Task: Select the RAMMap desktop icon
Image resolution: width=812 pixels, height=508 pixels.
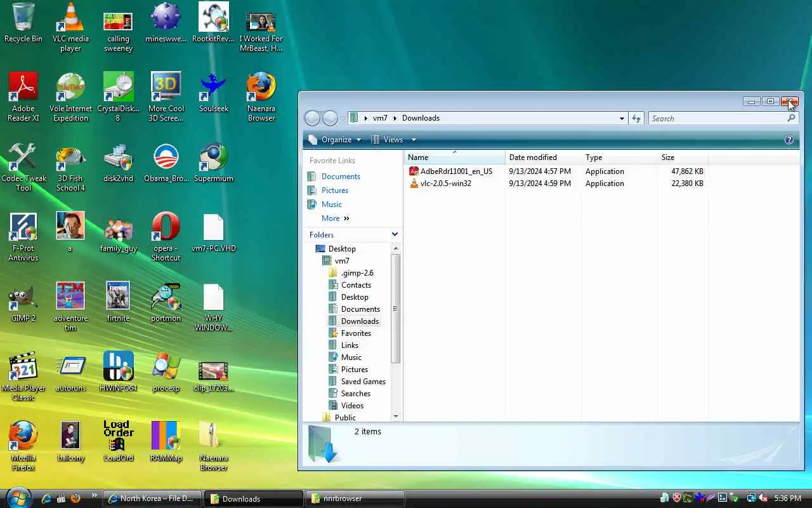Action: click(166, 441)
